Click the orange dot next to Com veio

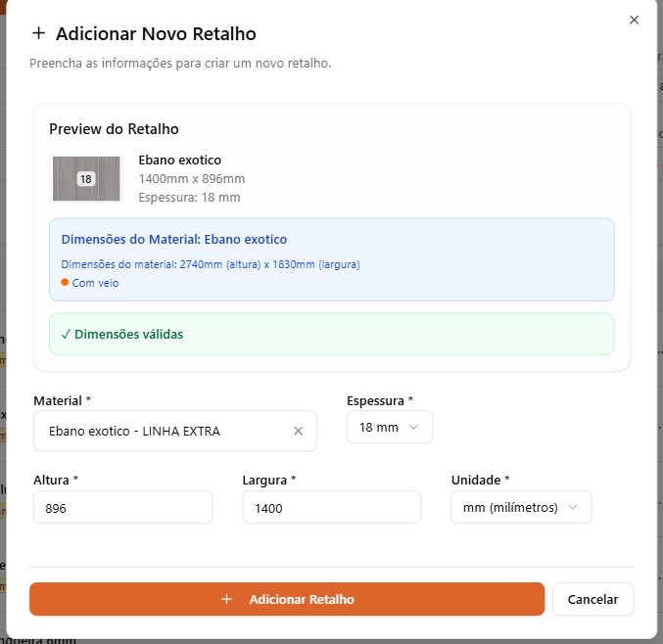tap(65, 282)
